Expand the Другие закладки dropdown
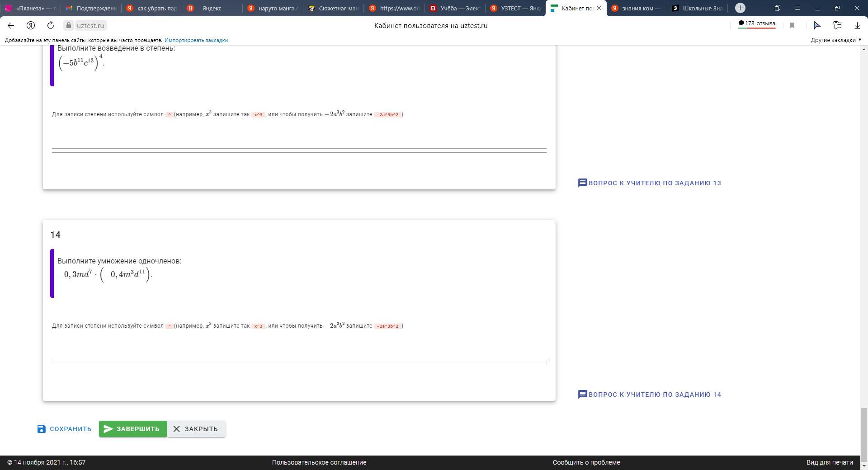The height and width of the screenshot is (470, 868). click(x=836, y=40)
